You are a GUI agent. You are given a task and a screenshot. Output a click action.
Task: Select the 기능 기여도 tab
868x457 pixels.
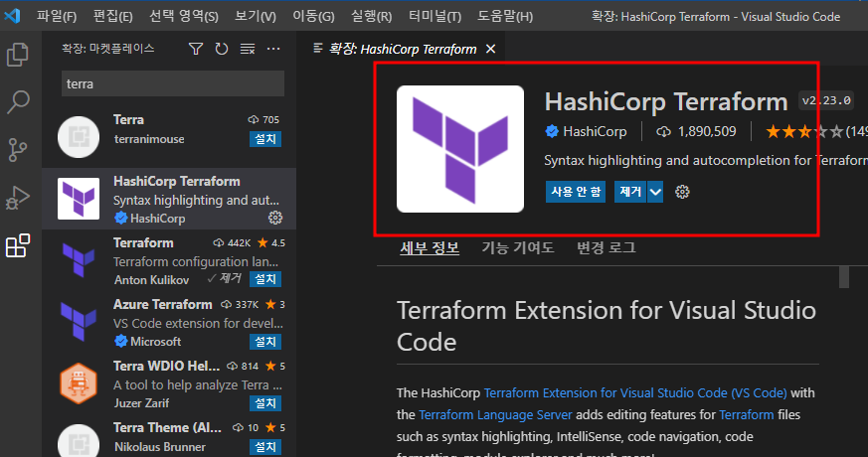pyautogui.click(x=518, y=247)
